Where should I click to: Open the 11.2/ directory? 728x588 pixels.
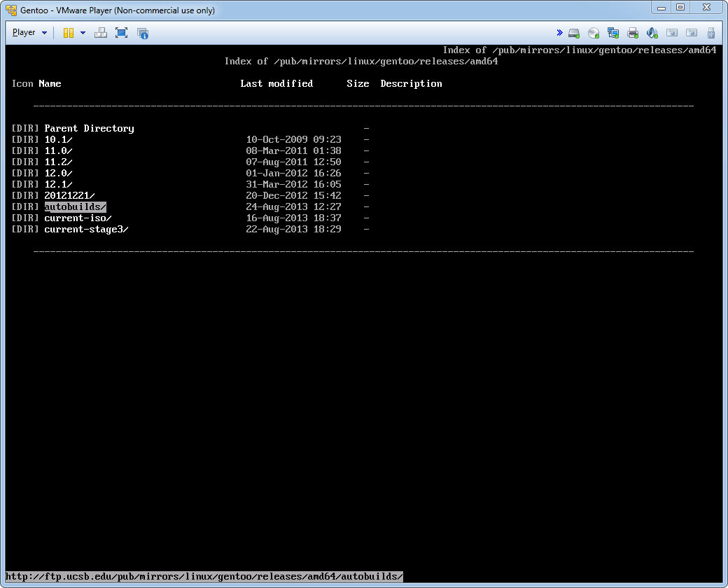click(x=59, y=162)
